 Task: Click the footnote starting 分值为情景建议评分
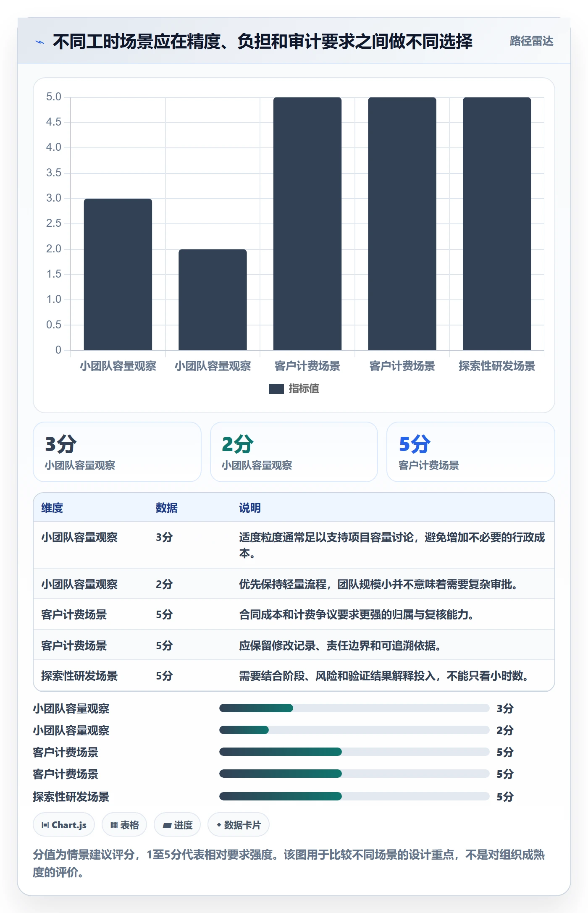[x=289, y=863]
